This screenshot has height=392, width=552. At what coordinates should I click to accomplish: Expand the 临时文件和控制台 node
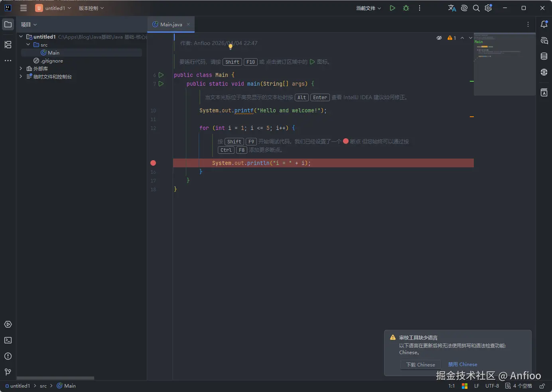pos(21,76)
